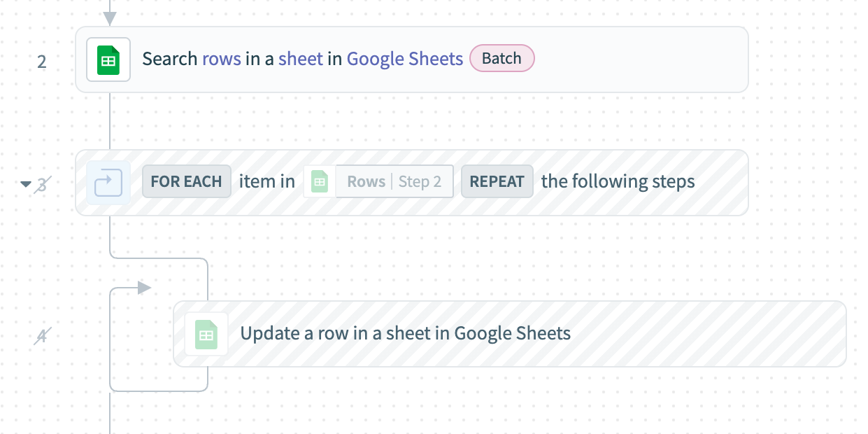Click the Google Sheets icon in Update step
The height and width of the screenshot is (434, 868).
[x=206, y=334]
